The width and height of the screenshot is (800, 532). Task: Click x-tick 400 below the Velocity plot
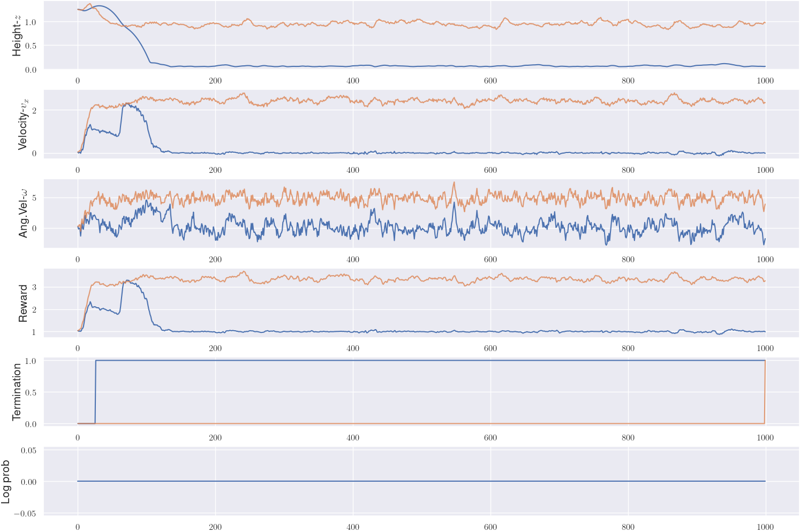coord(353,170)
